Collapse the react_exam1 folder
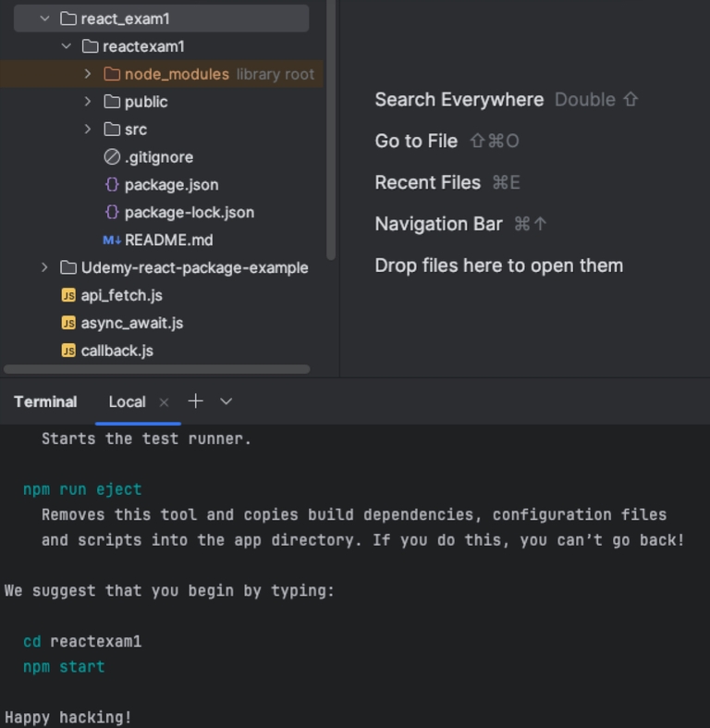This screenshot has width=710, height=728. pos(44,19)
